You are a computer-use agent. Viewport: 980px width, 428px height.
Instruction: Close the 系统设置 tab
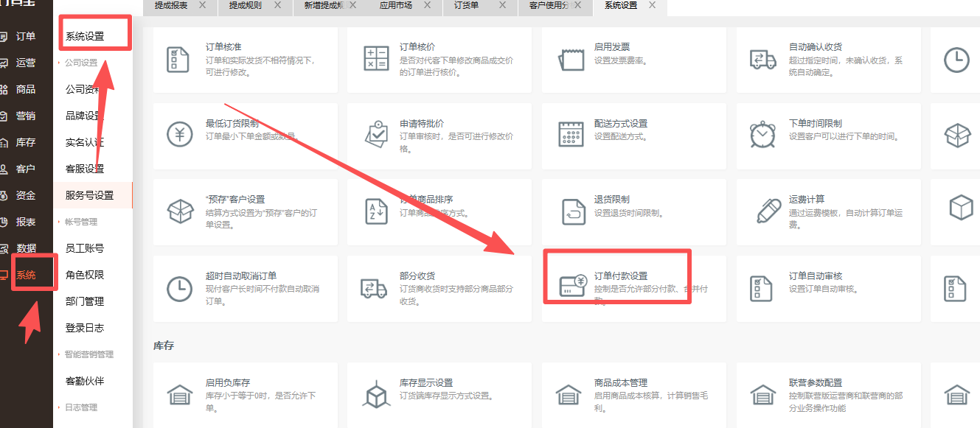click(652, 5)
